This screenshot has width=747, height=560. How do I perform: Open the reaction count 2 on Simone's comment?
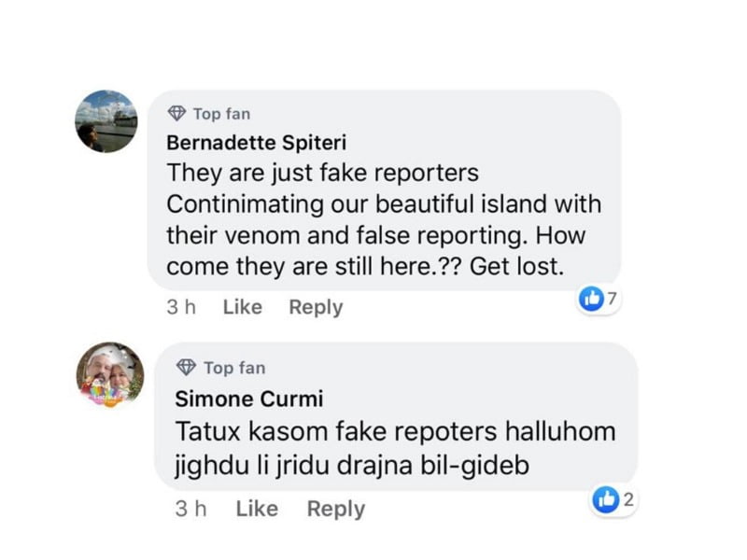[628, 499]
